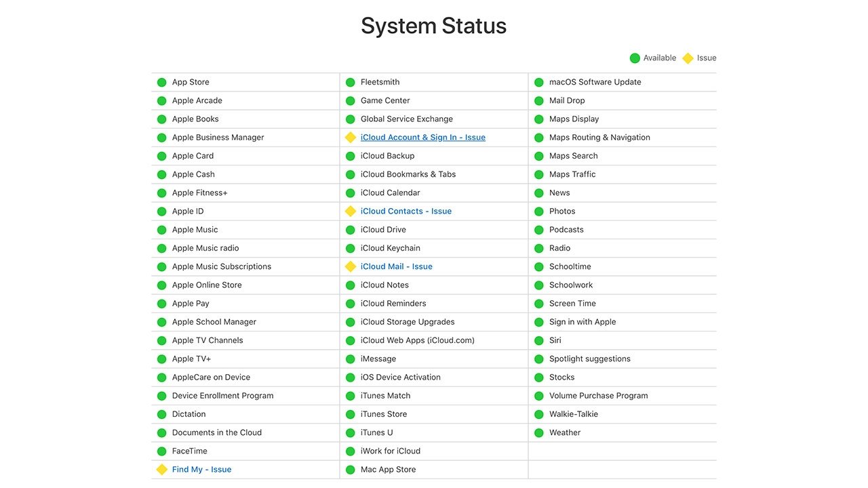This screenshot has height=488, width=868.
Task: Click the yellow diamond beside iCloud Contacts
Action: (351, 211)
